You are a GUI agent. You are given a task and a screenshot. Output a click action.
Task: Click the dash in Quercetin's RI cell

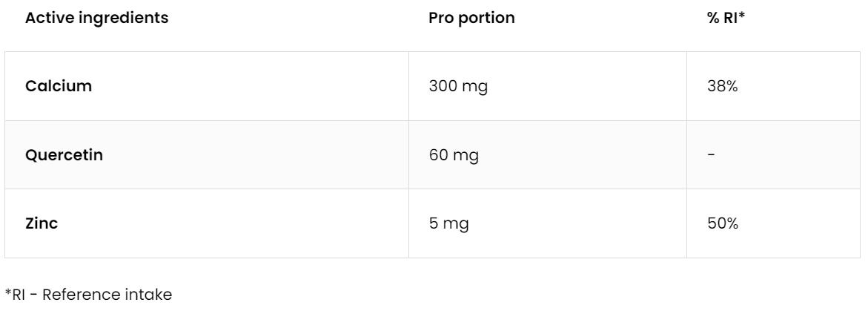pyautogui.click(x=712, y=154)
